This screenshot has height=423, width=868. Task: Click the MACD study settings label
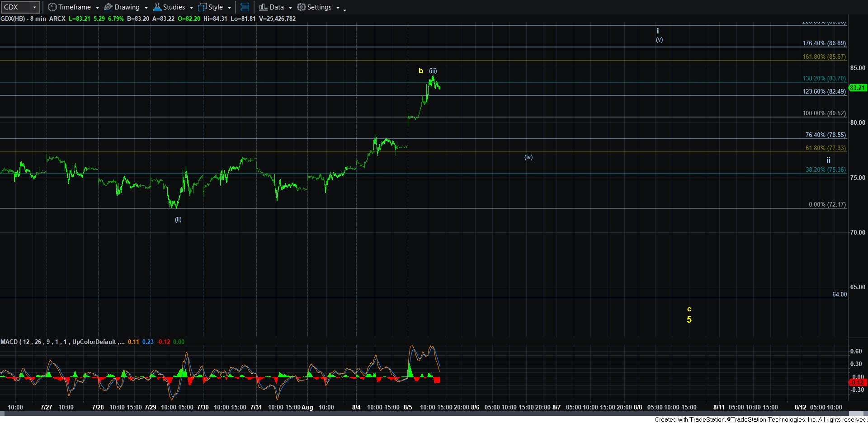point(62,342)
